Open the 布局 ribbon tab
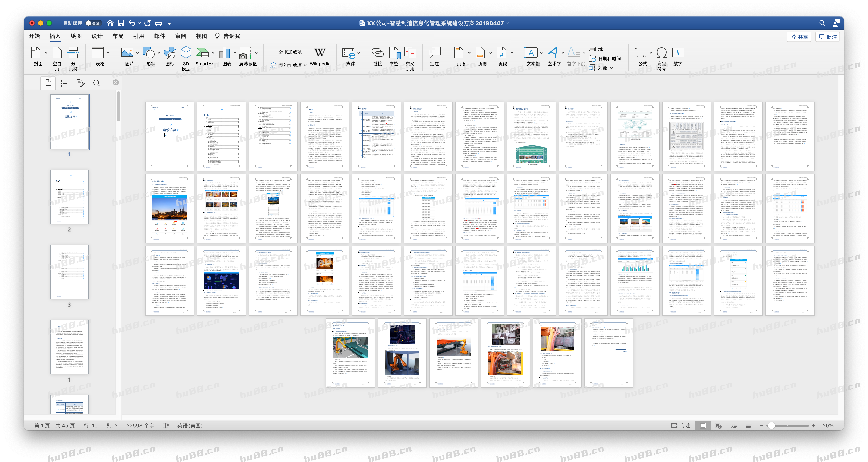868x462 pixels. (118, 36)
